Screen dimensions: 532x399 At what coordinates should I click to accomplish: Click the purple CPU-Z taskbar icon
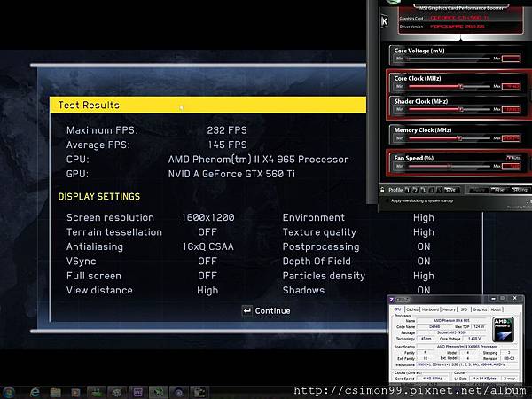pos(138,393)
